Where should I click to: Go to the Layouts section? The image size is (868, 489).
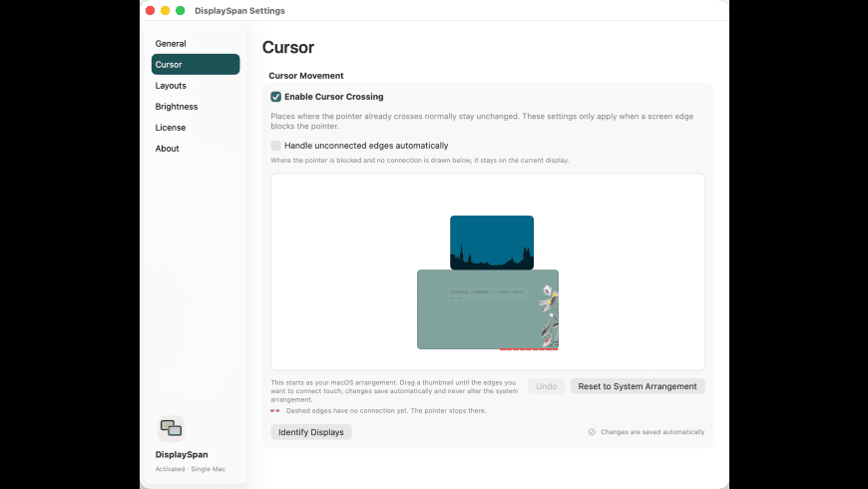196,85
